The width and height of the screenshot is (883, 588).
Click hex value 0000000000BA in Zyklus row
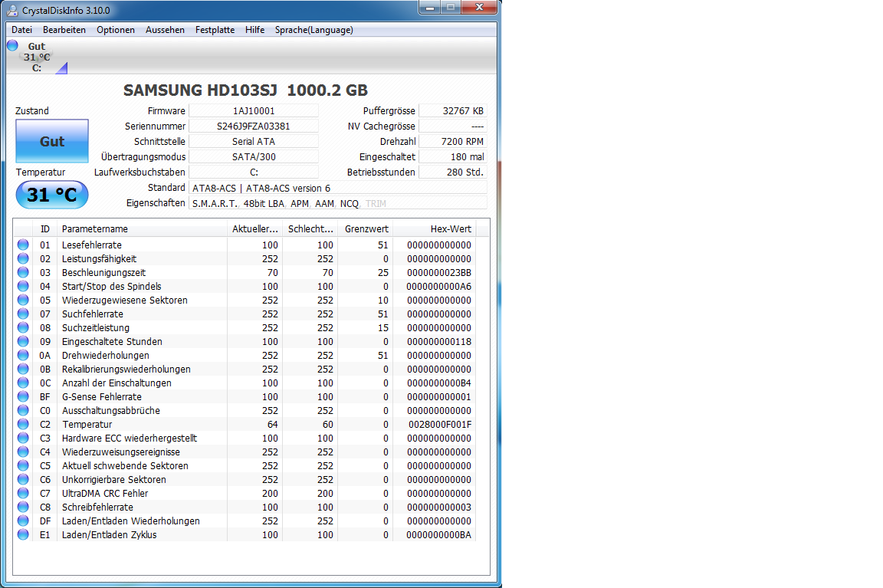coord(438,535)
